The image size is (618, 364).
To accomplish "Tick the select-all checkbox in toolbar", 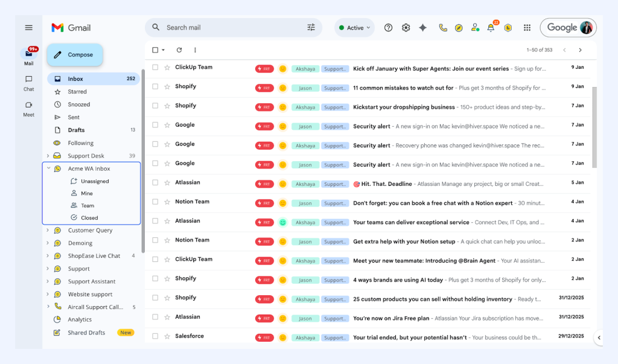I will (155, 50).
